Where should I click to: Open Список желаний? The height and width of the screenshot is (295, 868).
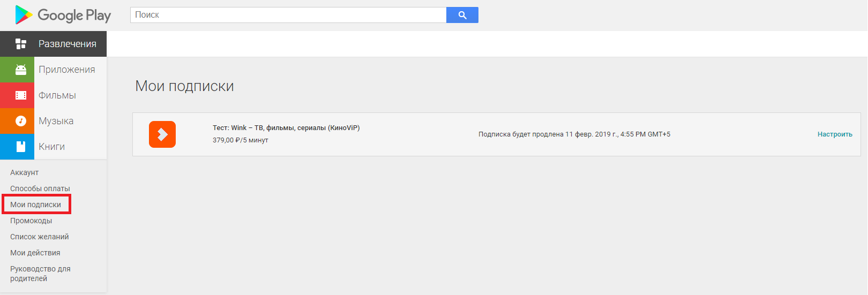40,237
